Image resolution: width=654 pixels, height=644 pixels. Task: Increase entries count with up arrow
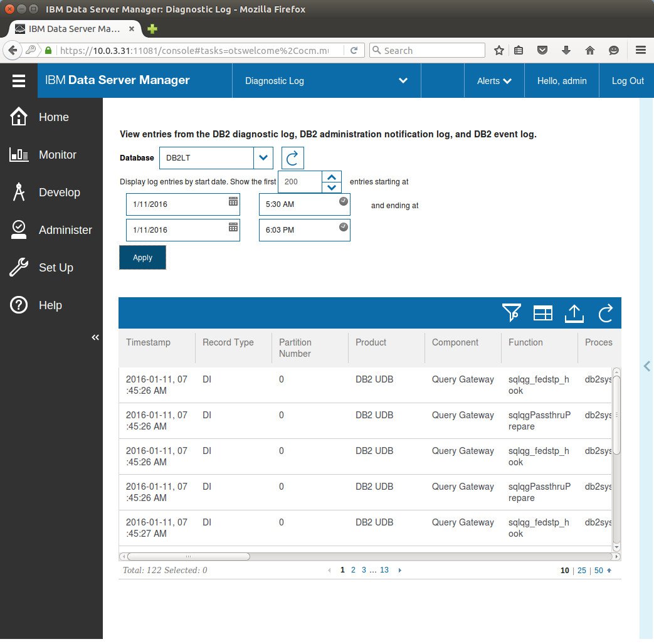click(332, 177)
